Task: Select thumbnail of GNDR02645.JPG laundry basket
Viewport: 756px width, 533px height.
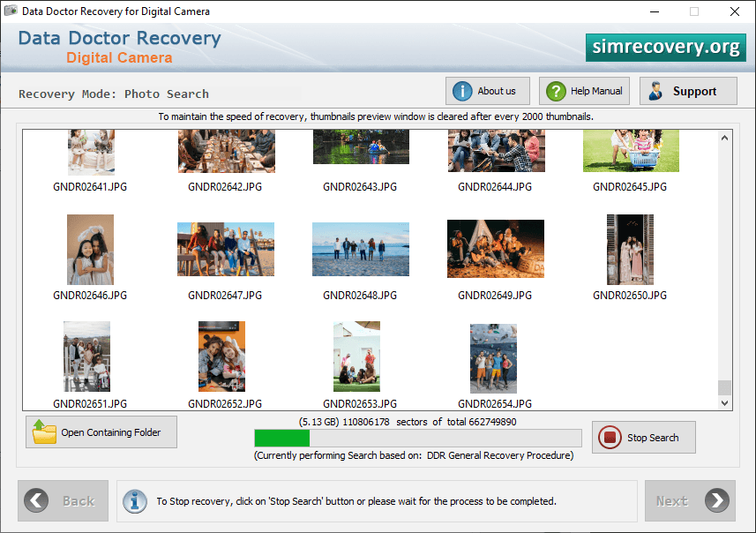Action: (x=631, y=151)
